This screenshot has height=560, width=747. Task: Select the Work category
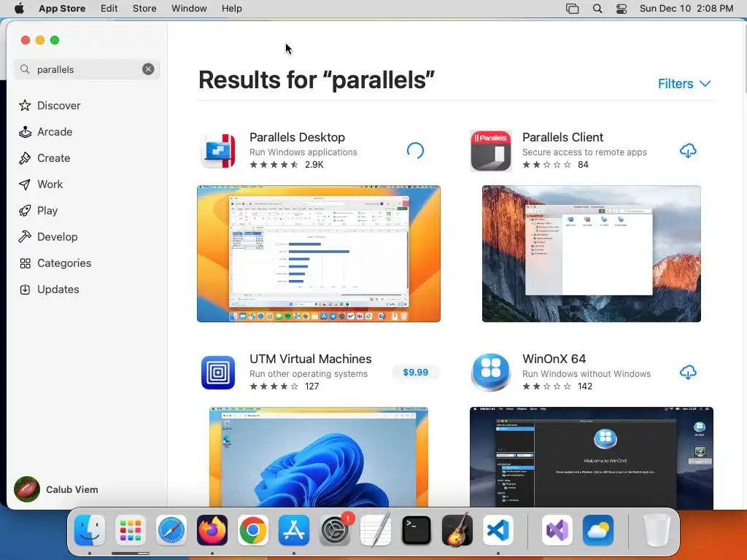(41, 184)
